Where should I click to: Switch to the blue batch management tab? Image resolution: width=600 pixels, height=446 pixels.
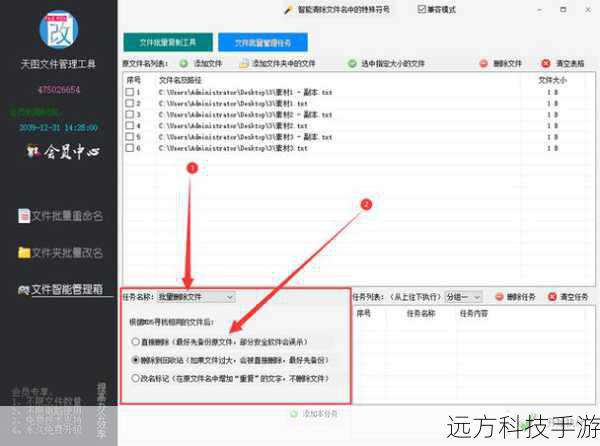pos(263,42)
